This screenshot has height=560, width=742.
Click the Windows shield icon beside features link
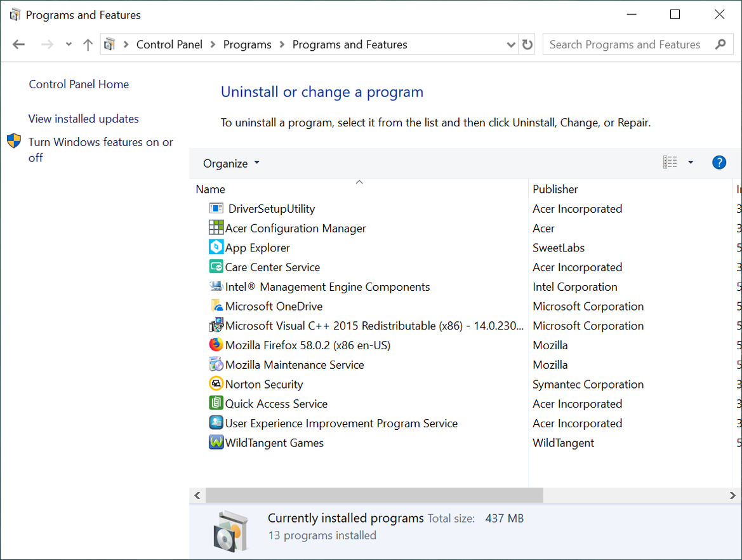[x=14, y=140]
